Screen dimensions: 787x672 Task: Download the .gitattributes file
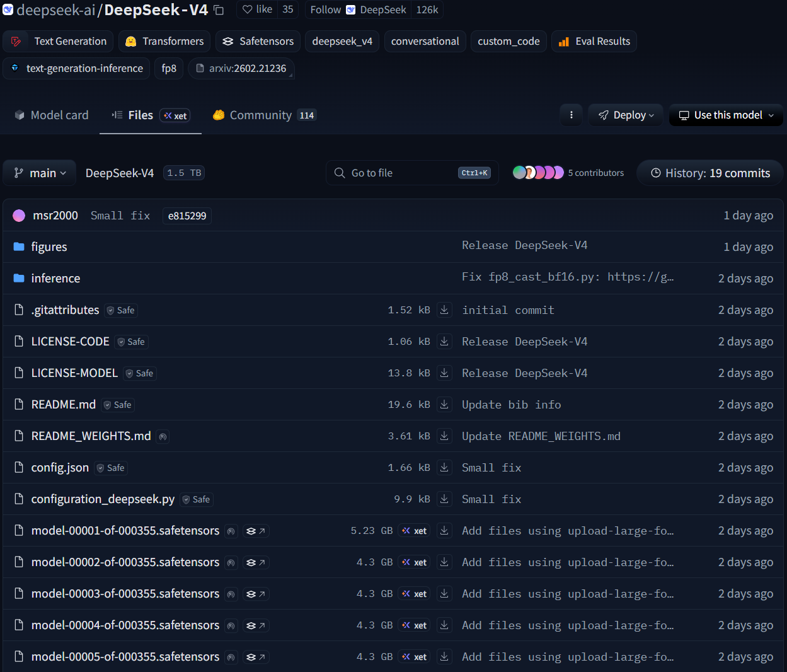point(444,310)
